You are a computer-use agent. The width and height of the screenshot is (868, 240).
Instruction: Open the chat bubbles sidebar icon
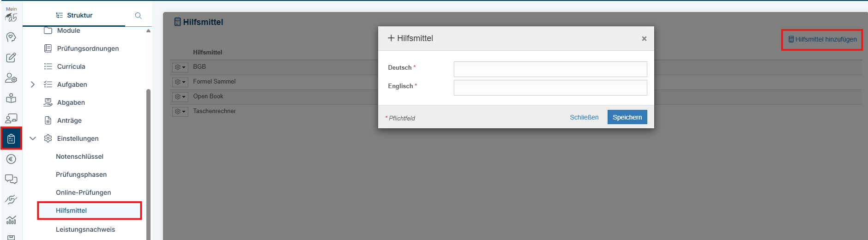point(11,179)
